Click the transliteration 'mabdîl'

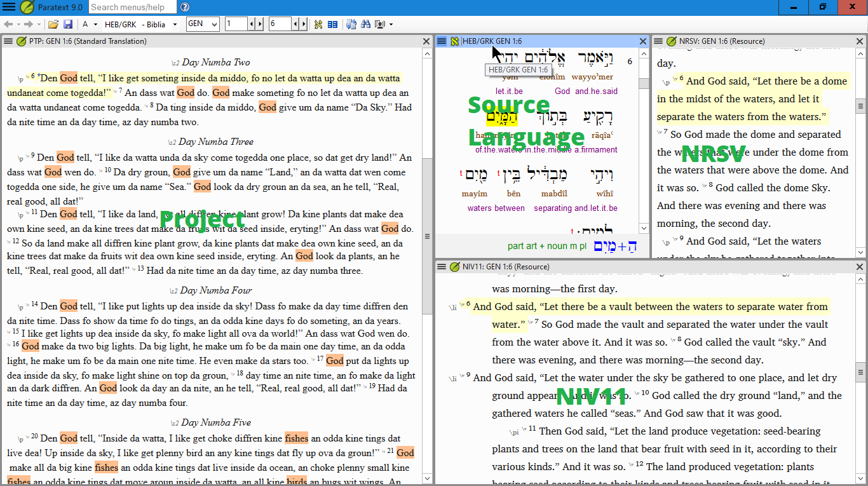pyautogui.click(x=554, y=194)
